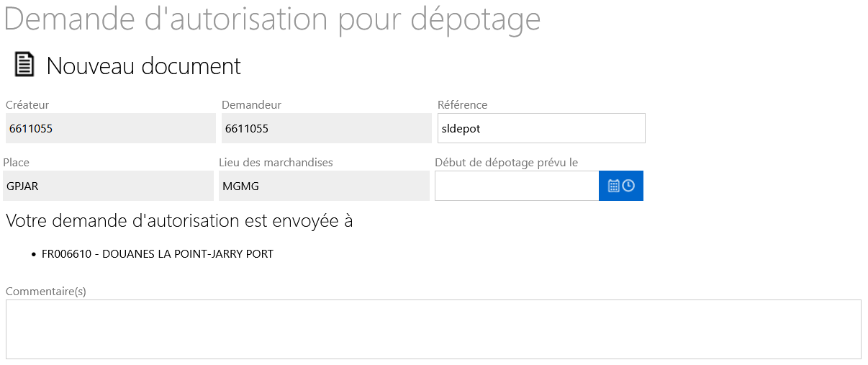Click the Référence label
Screen dimensions: 868x365
[x=462, y=105]
